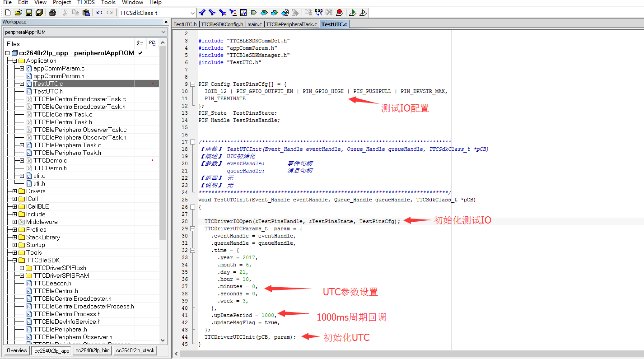Click the Save All toolbar icon
The height and width of the screenshot is (359, 644).
click(x=39, y=13)
